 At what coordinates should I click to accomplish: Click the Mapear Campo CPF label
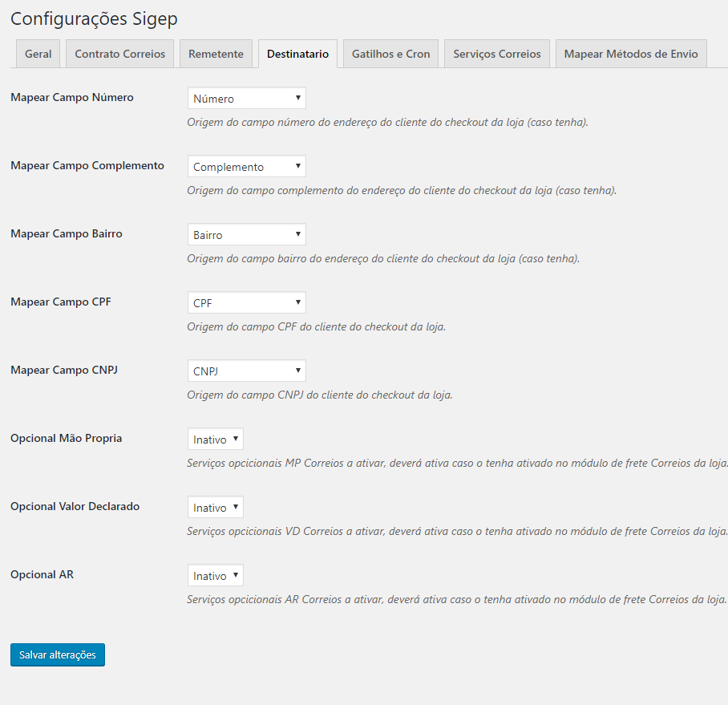pyautogui.click(x=61, y=302)
